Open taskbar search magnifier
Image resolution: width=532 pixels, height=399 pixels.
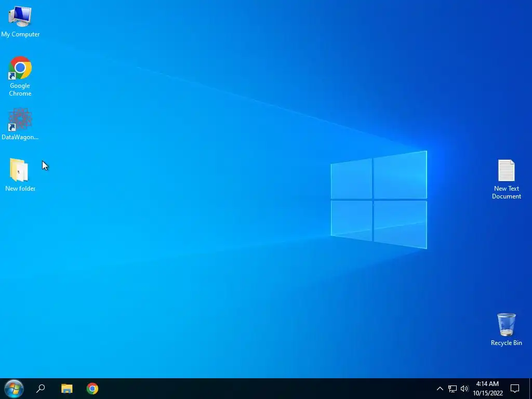point(41,389)
